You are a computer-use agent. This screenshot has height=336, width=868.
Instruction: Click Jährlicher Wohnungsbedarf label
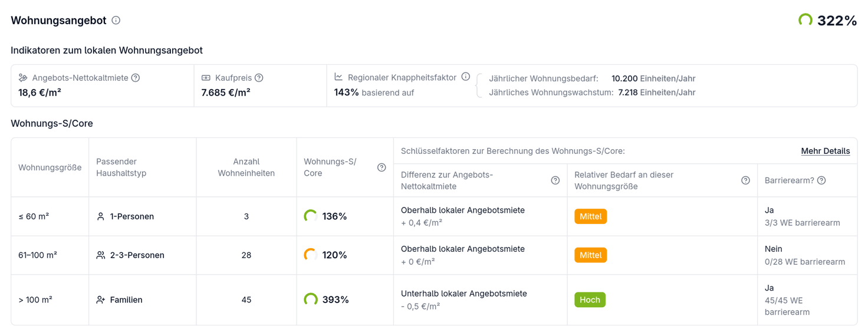pyautogui.click(x=544, y=78)
